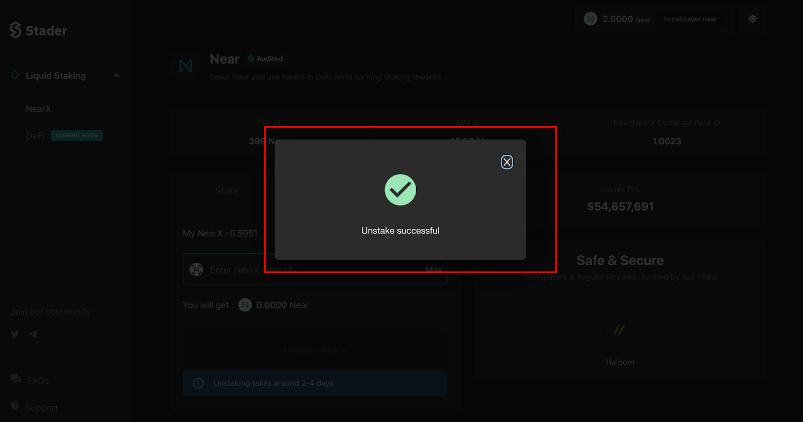Click the Safe & Secure heading

point(620,260)
